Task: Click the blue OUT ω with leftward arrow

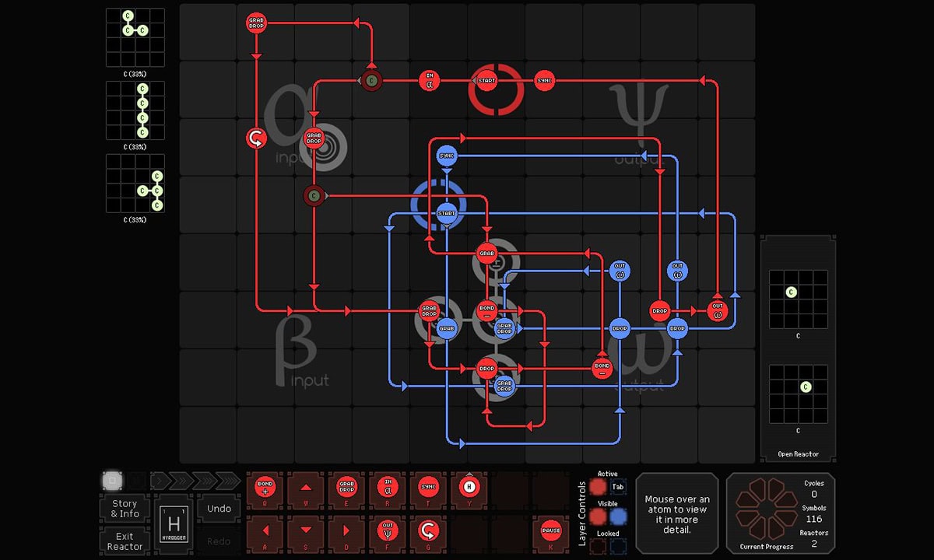Action: click(x=620, y=271)
